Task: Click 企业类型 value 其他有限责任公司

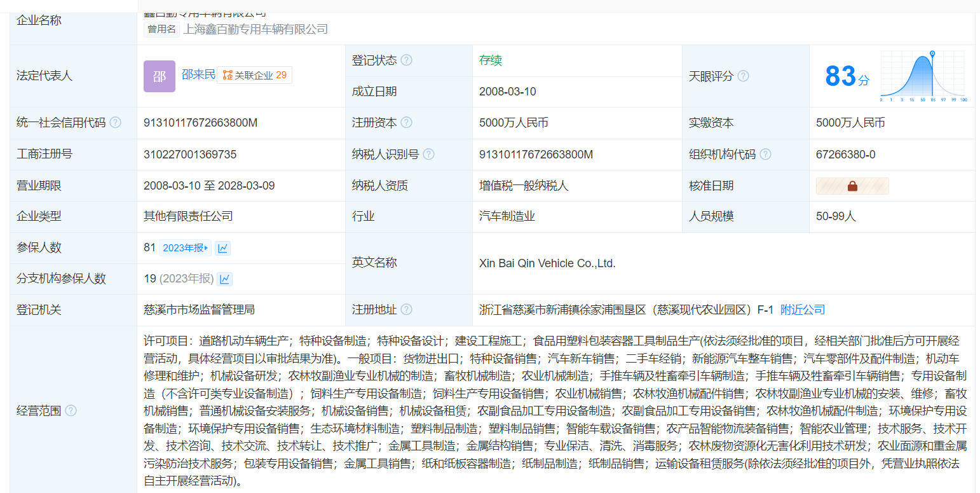Action: (x=188, y=216)
